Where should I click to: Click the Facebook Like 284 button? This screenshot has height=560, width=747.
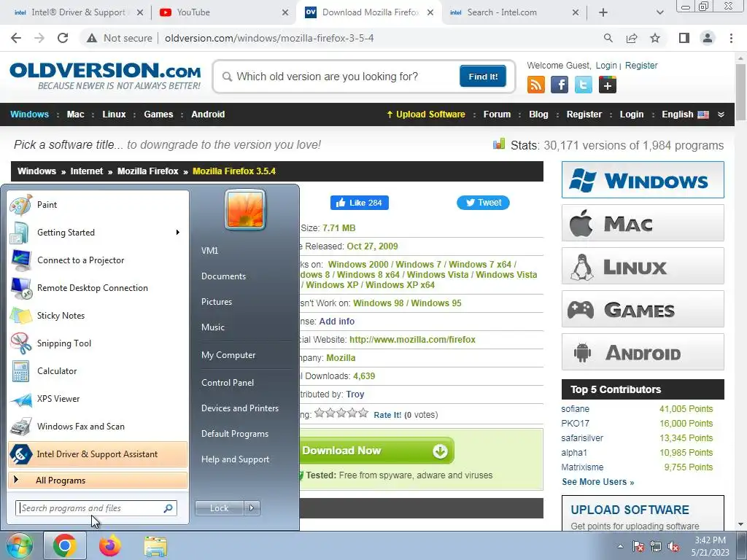pos(359,203)
